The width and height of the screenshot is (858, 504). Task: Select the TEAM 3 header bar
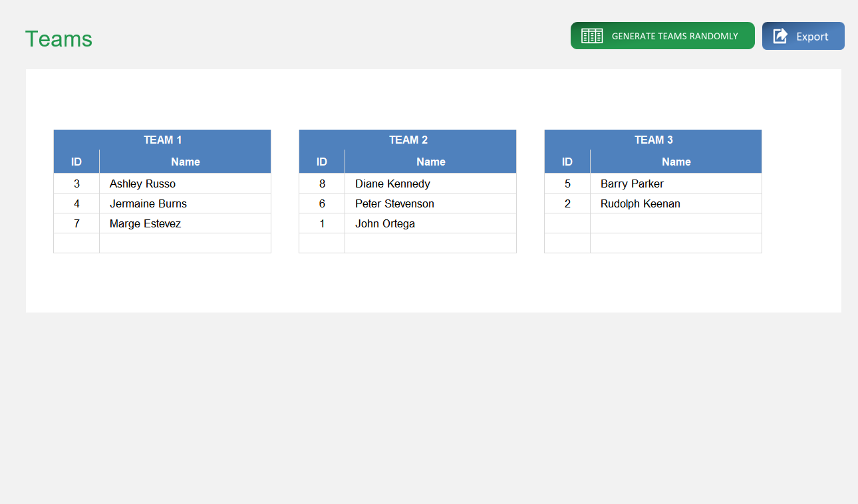pyautogui.click(x=652, y=140)
